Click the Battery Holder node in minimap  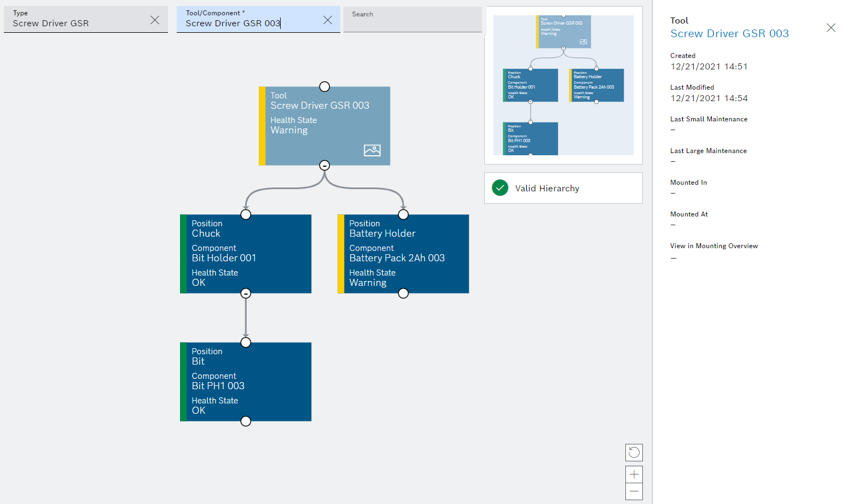pos(596,85)
